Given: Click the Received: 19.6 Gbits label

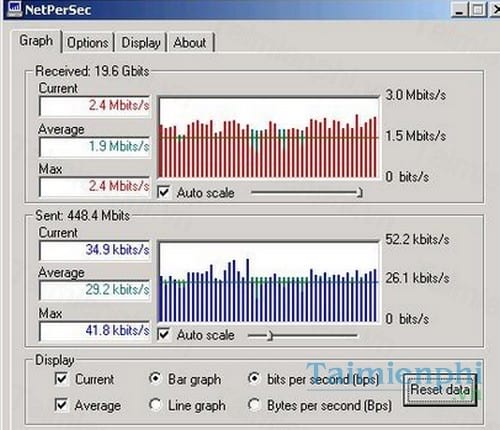Looking at the screenshot, I should click(x=92, y=71).
